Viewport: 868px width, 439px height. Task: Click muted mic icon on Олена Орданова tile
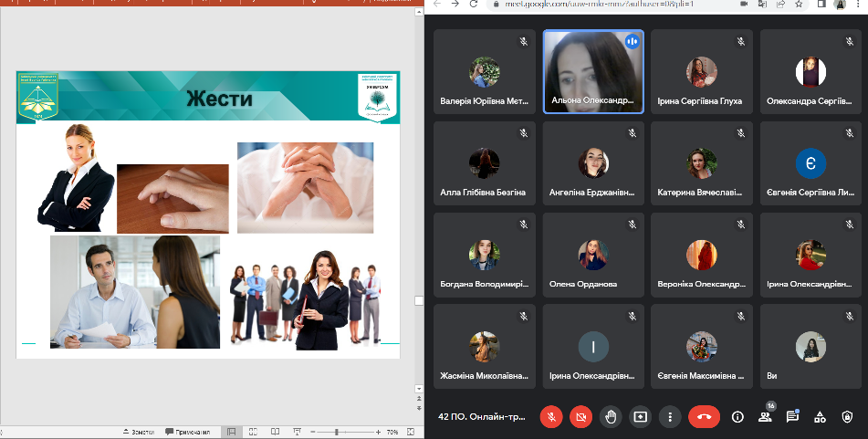pos(633,225)
